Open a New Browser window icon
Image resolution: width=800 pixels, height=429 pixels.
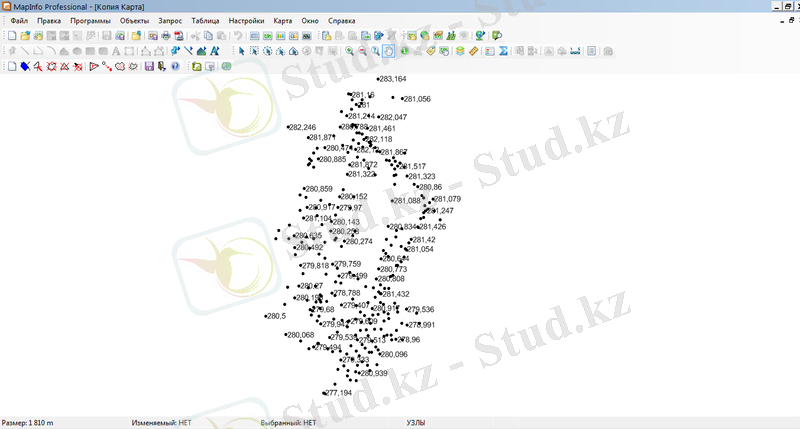tap(255, 36)
